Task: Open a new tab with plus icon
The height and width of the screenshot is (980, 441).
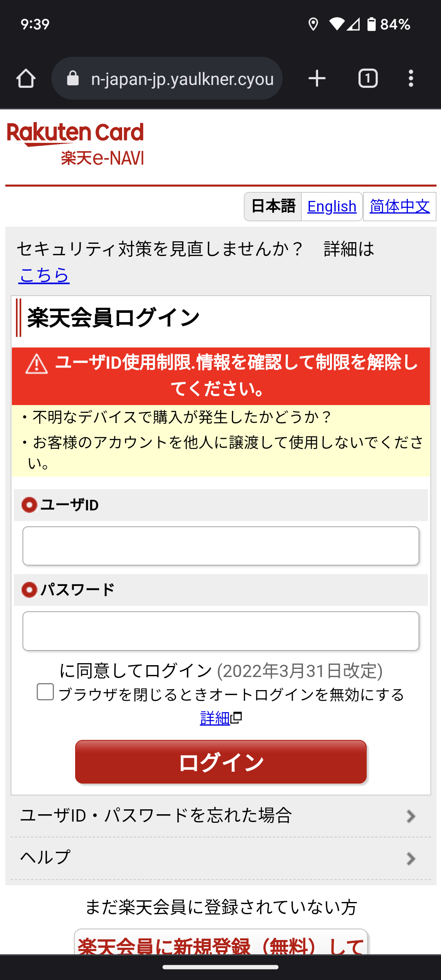Action: coord(317,78)
